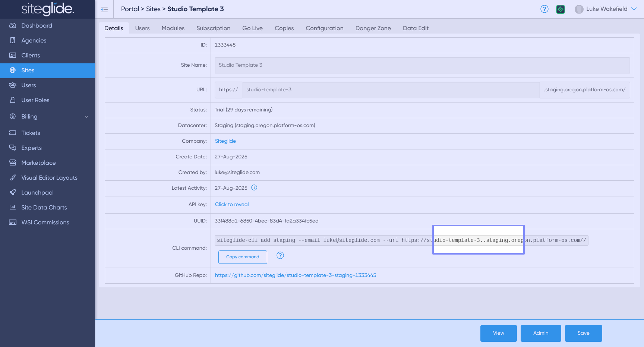Open the Luke Wakefield account dropdown arrow
Viewport: 644px width, 347px height.
click(x=634, y=9)
